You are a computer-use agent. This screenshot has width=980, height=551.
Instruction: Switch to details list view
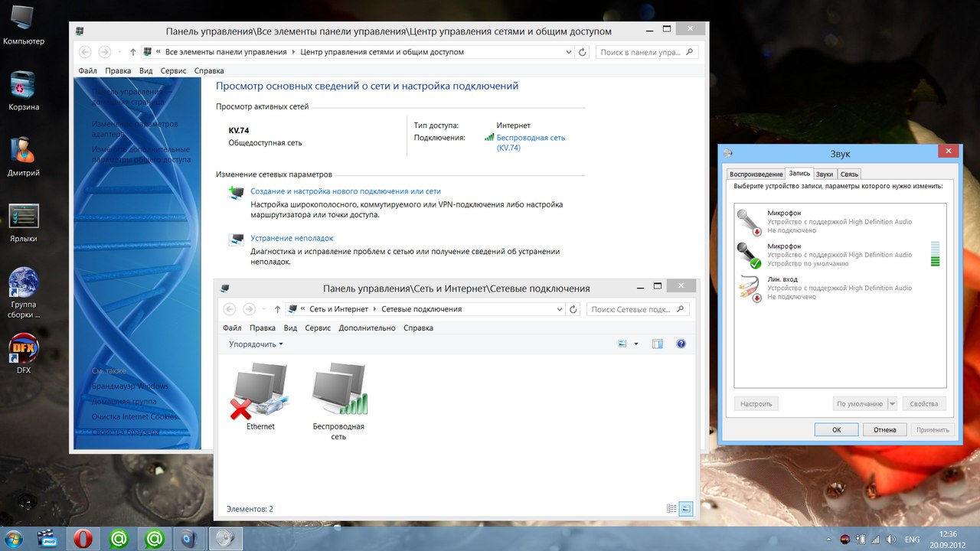[x=671, y=508]
